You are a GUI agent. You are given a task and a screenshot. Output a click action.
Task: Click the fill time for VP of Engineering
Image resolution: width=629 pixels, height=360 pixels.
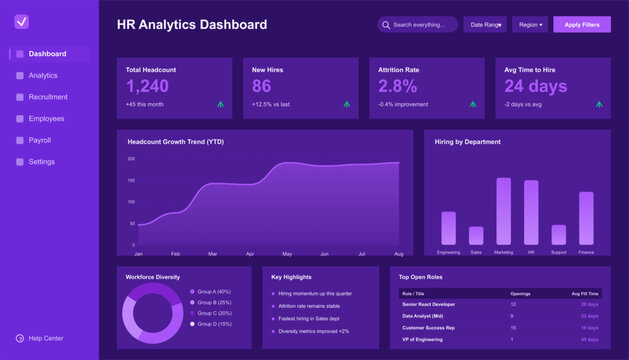(590, 340)
